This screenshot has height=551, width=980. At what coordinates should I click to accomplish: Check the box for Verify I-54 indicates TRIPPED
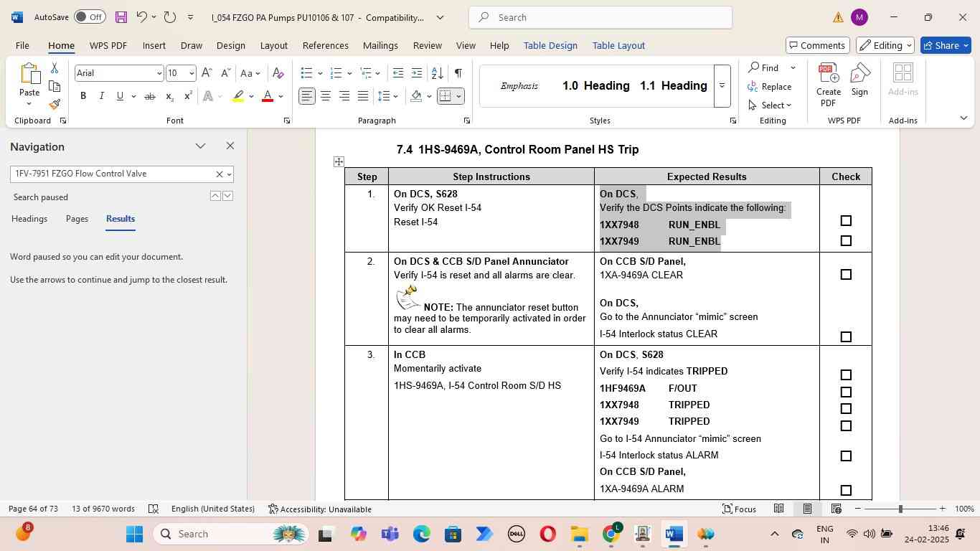click(846, 375)
